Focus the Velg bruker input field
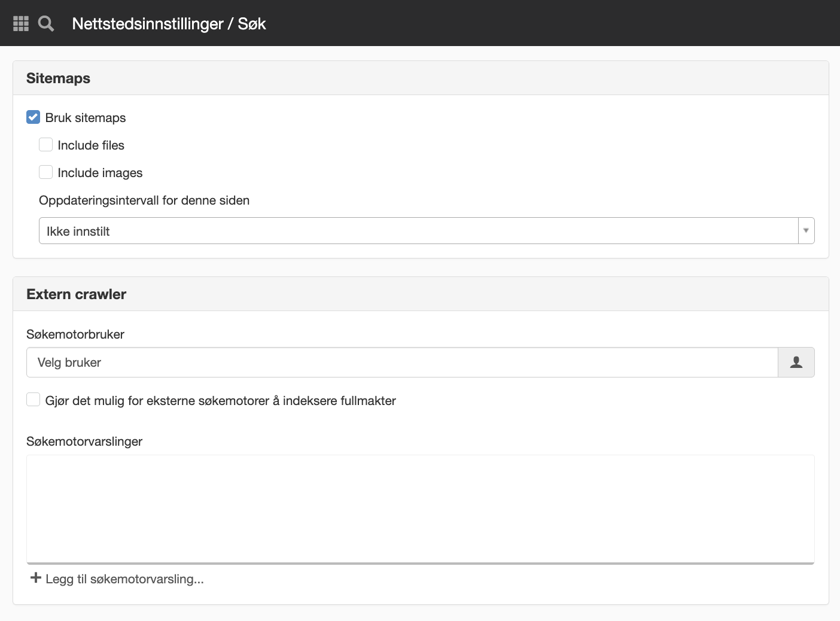The image size is (840, 621). tap(402, 363)
